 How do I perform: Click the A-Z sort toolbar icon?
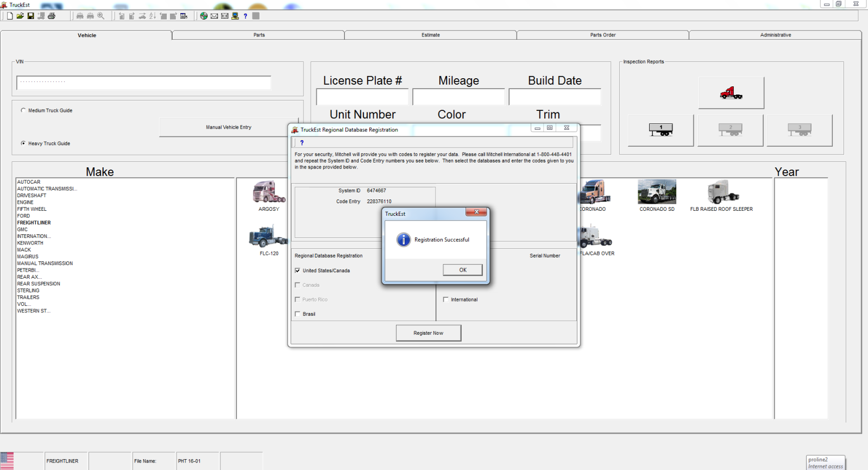pyautogui.click(x=152, y=16)
